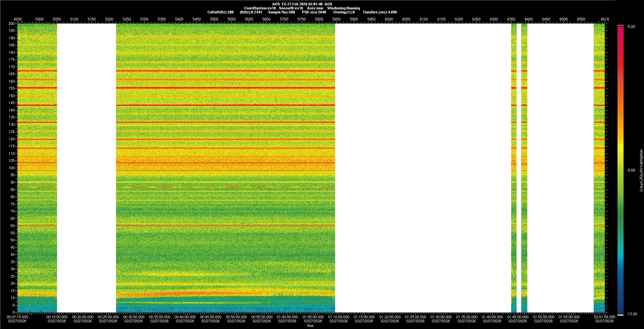The height and width of the screenshot is (329, 644).
Task: Click the 01:00:00.000 time axis tick label
Action: 287,317
